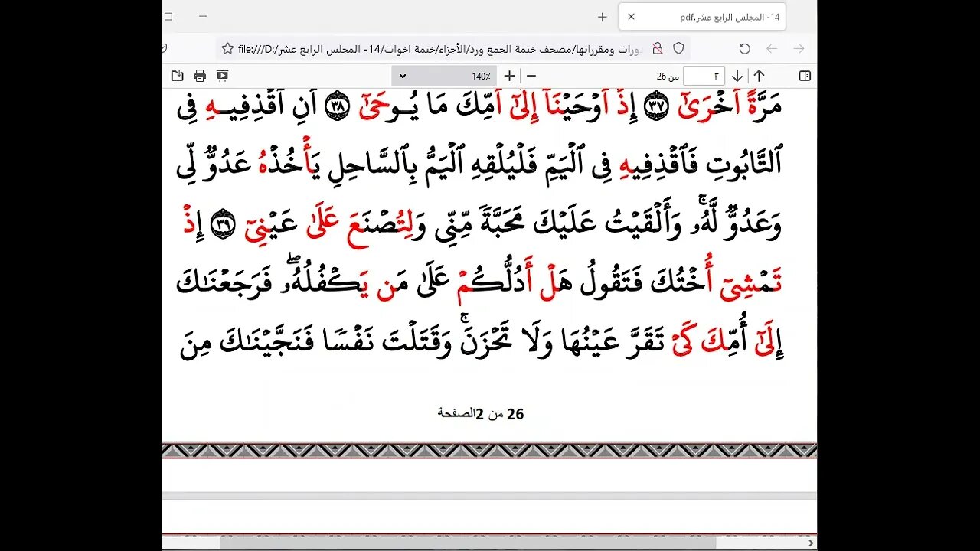Open the tracking protection shield icon
This screenshot has height=551, width=980.
[678, 49]
